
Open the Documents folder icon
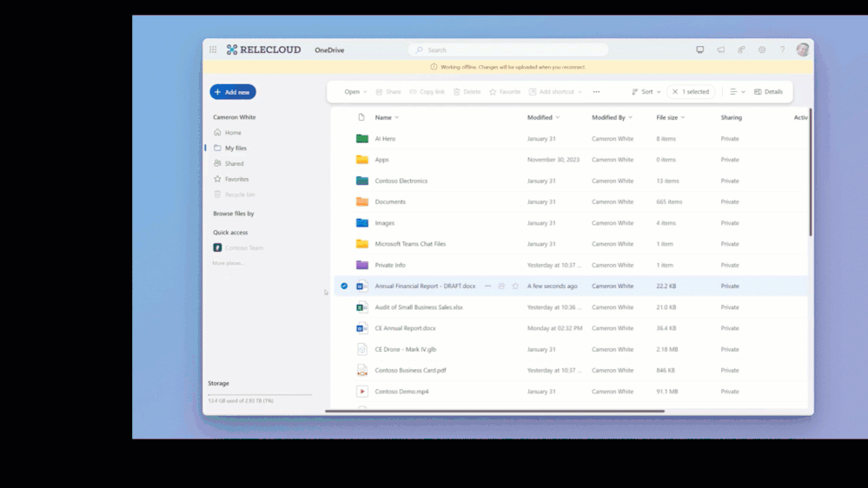(x=362, y=201)
